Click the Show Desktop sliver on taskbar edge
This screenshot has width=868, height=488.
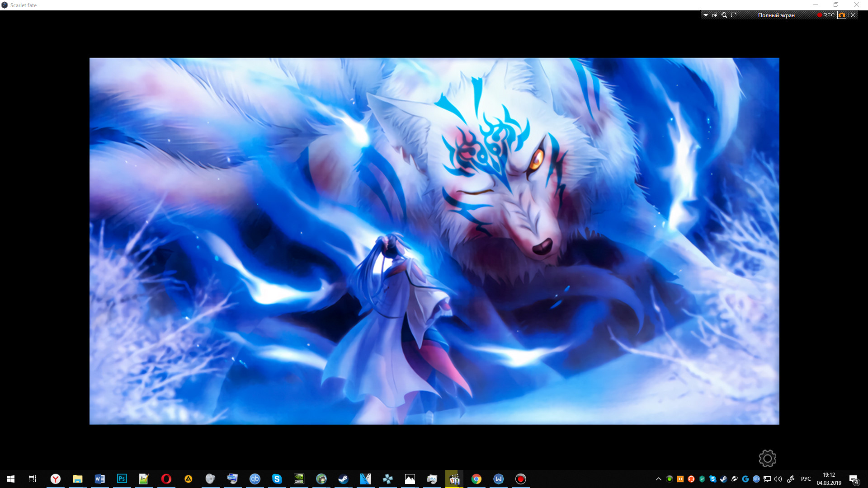867,479
